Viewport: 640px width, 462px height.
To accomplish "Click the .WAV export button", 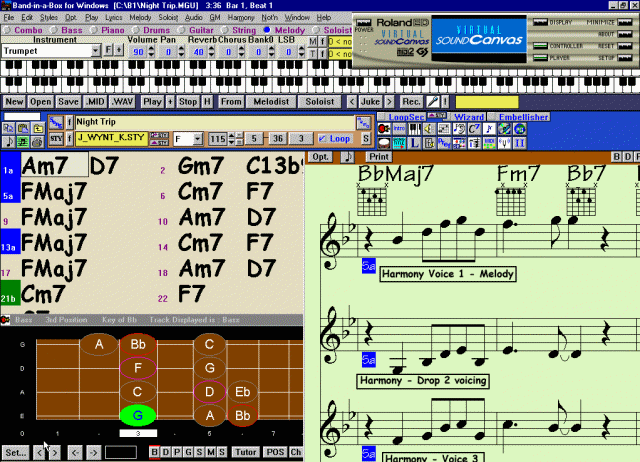I will click(123, 102).
